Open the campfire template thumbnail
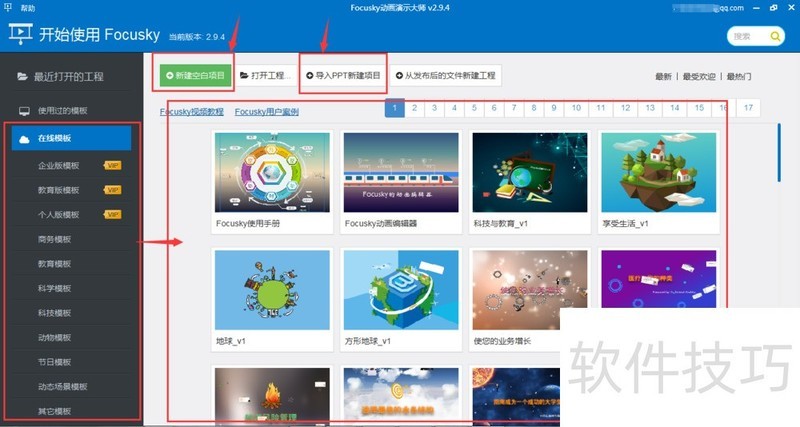This screenshot has width=800, height=427. point(272,396)
